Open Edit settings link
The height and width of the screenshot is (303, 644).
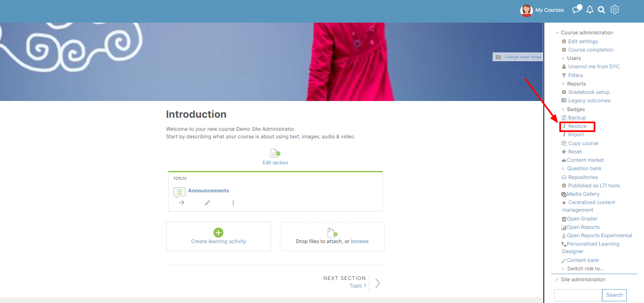click(x=583, y=41)
